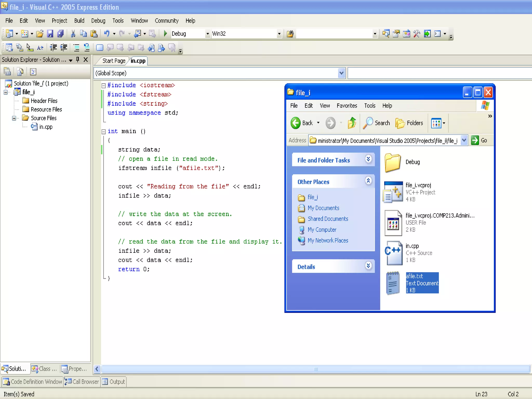Screen dimensions: 532x399
Task: Click the My Documents link
Action: [323, 208]
